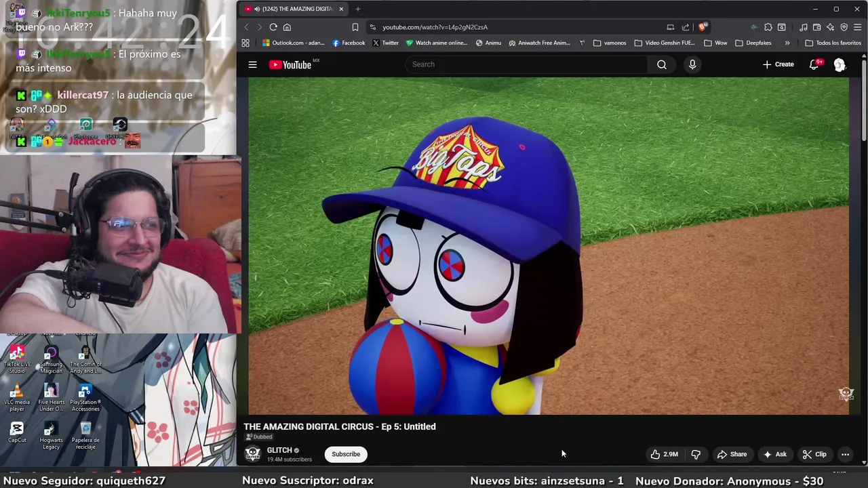The image size is (868, 488).
Task: Open Papelera de reciclaje icon
Action: pos(85,436)
